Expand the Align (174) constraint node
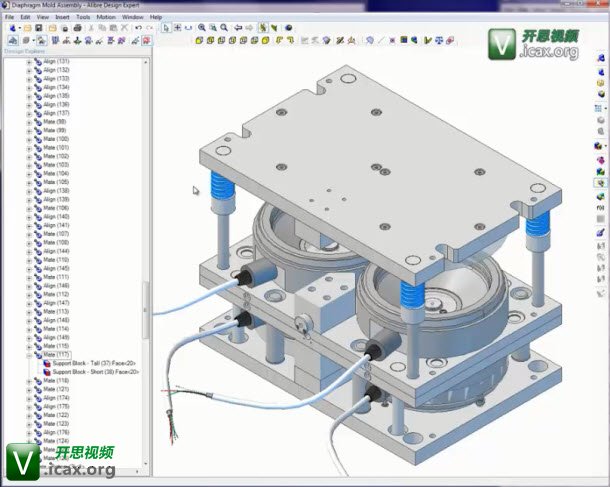Viewport: 610px width, 487px height. pyautogui.click(x=29, y=398)
